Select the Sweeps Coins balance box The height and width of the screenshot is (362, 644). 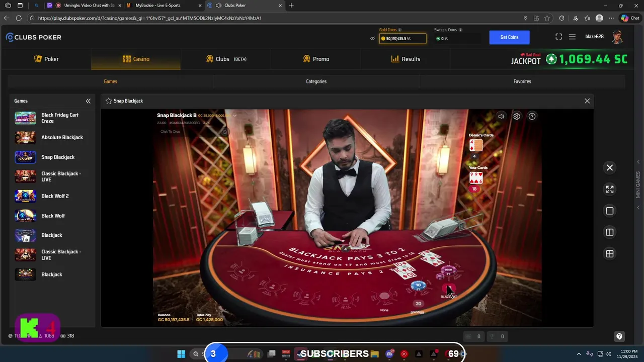pos(457,38)
